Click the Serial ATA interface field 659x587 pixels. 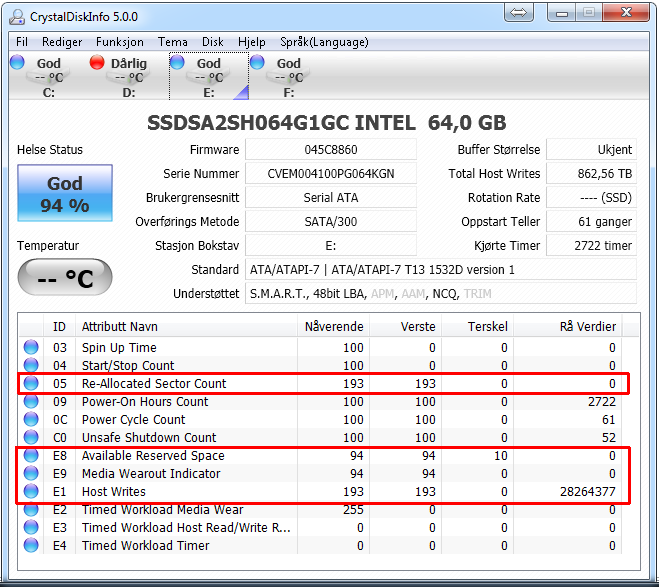tap(331, 197)
